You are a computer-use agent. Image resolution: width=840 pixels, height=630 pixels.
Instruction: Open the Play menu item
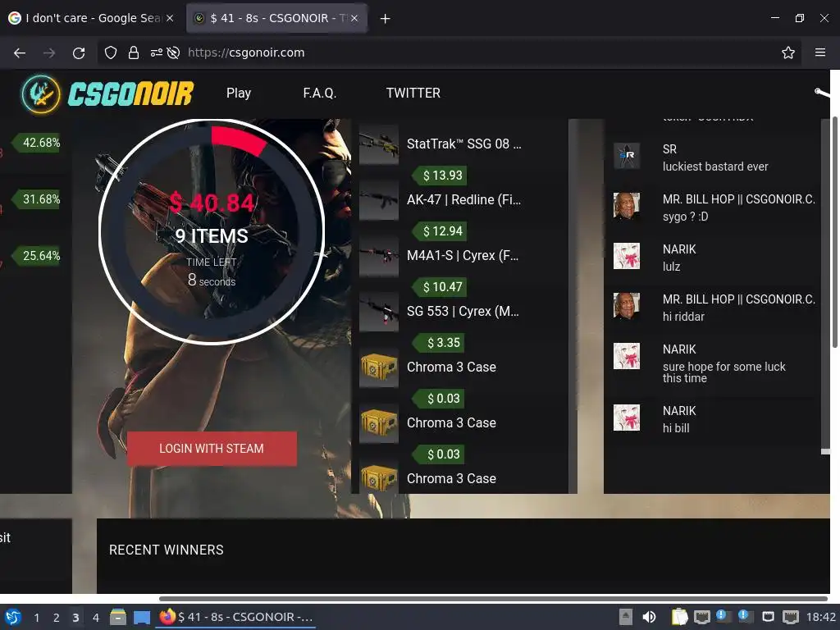(239, 94)
